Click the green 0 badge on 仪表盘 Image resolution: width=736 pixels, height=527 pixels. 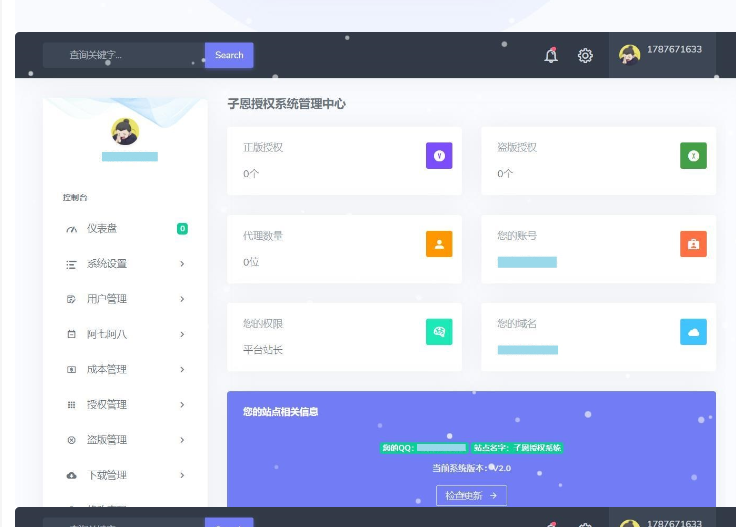pos(182,229)
